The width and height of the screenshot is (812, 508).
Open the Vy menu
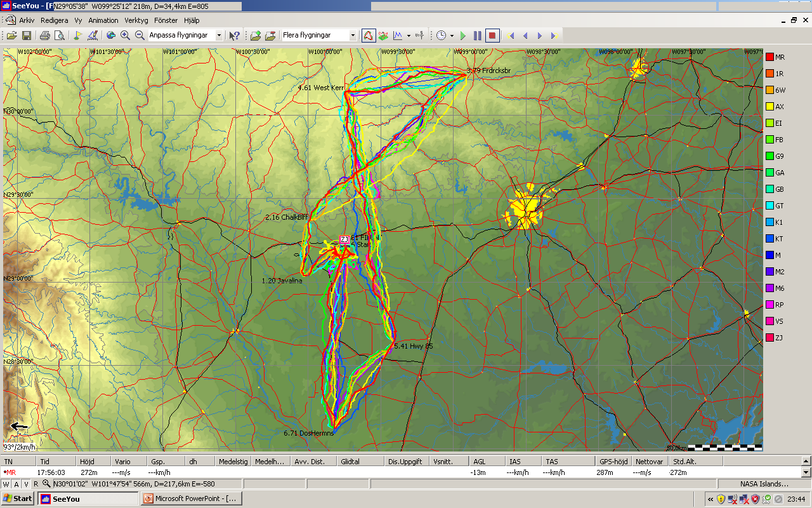tap(78, 20)
